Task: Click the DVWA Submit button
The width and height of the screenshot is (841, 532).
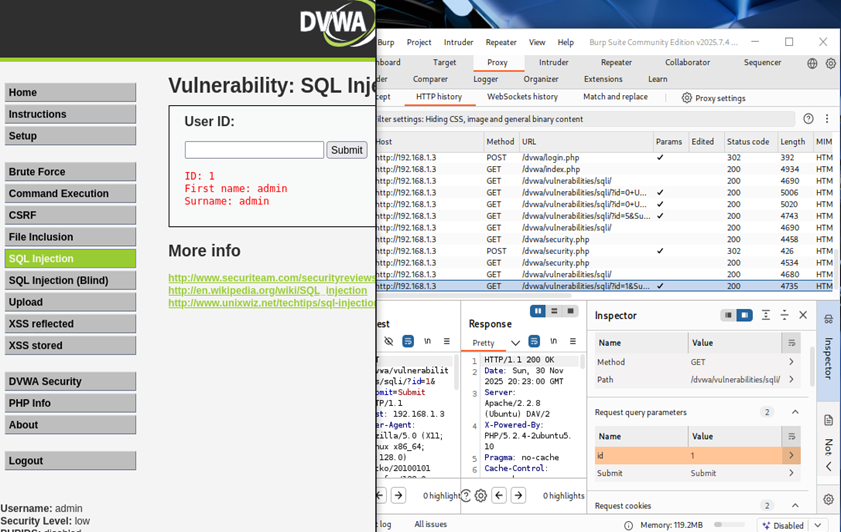Action: pos(346,150)
